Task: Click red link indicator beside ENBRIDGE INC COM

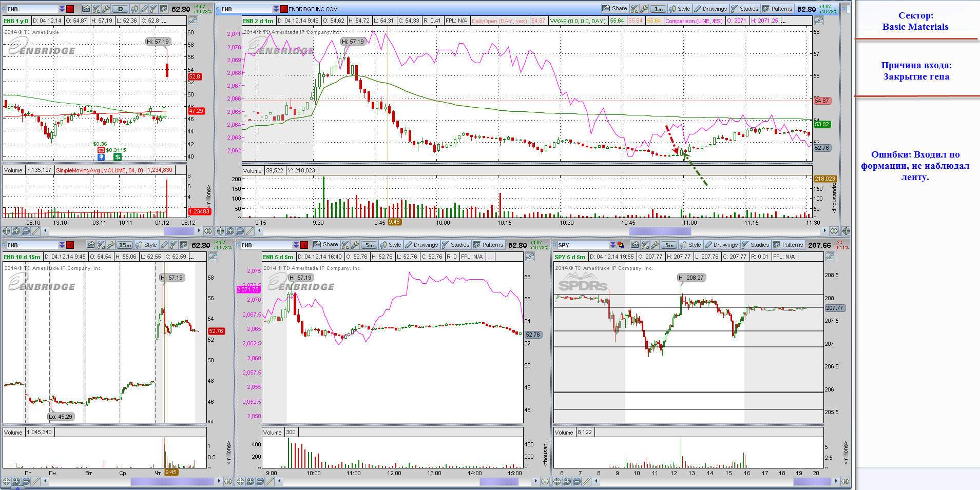Action: [284, 9]
